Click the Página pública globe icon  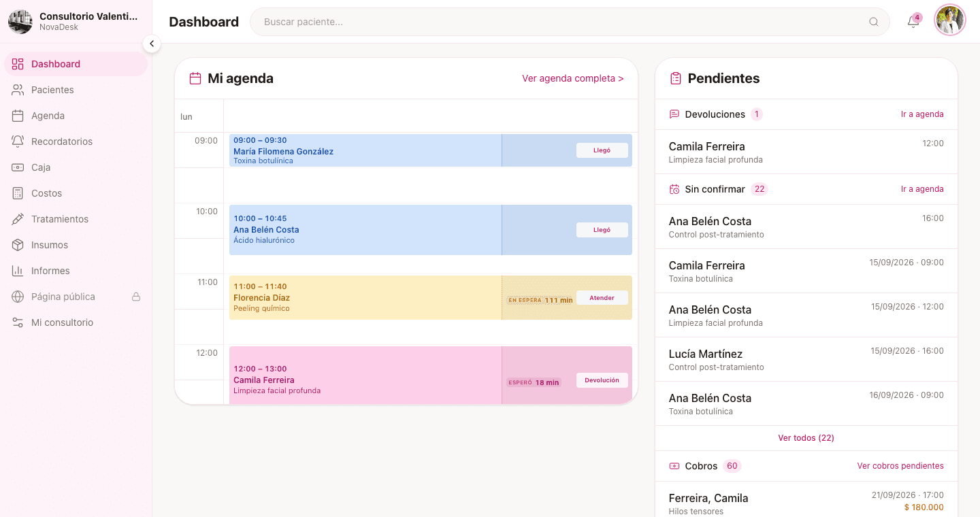pyautogui.click(x=18, y=297)
